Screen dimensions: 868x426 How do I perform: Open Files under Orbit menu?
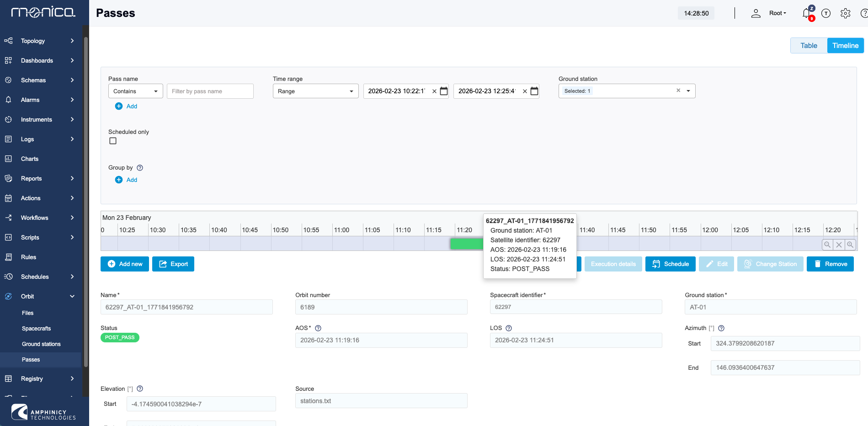[28, 313]
